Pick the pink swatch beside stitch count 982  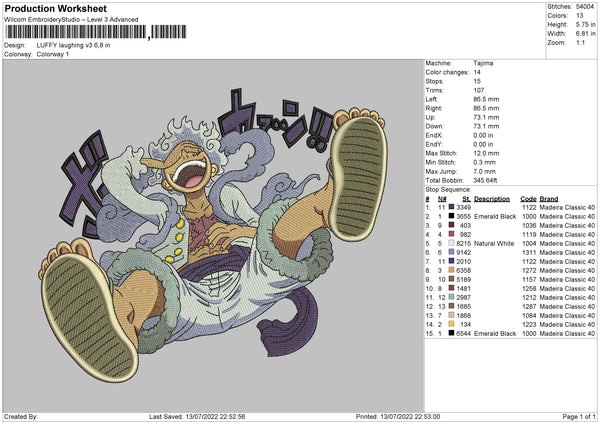tap(451, 235)
